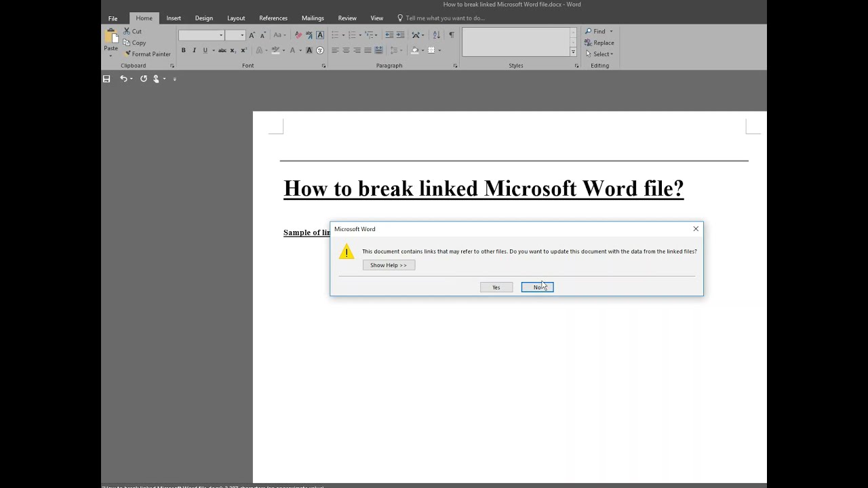Click the Show Help >> button
868x488 pixels.
(389, 265)
